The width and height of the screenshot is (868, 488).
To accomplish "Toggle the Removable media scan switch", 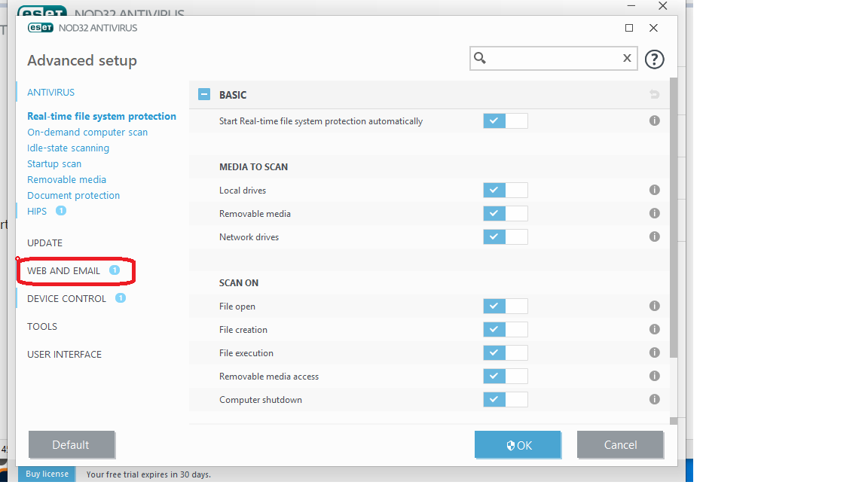I will (505, 214).
